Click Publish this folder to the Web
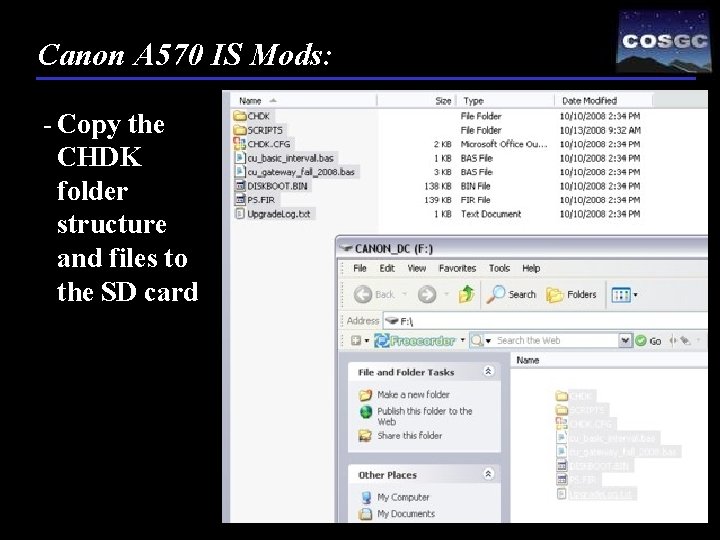The image size is (720, 540). (425, 416)
